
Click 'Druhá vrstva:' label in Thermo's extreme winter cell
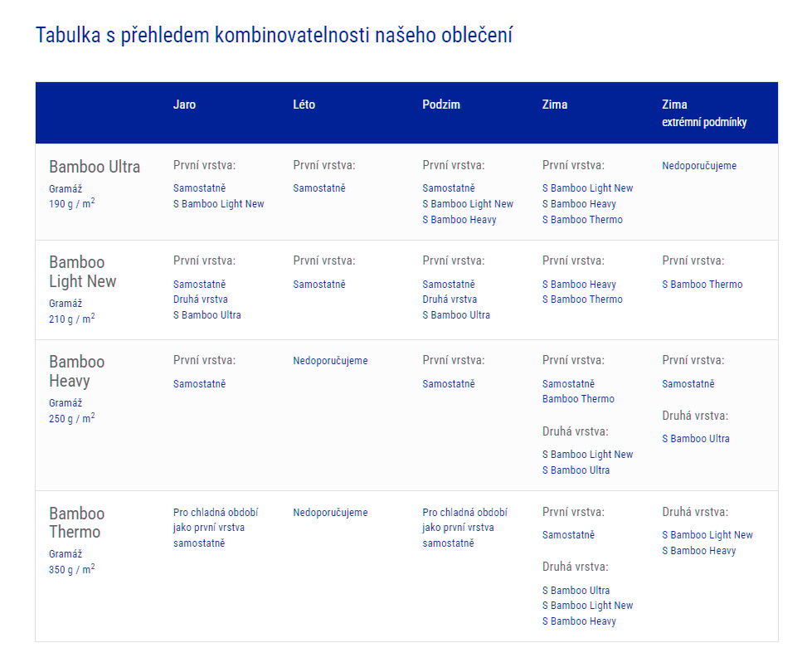[695, 512]
